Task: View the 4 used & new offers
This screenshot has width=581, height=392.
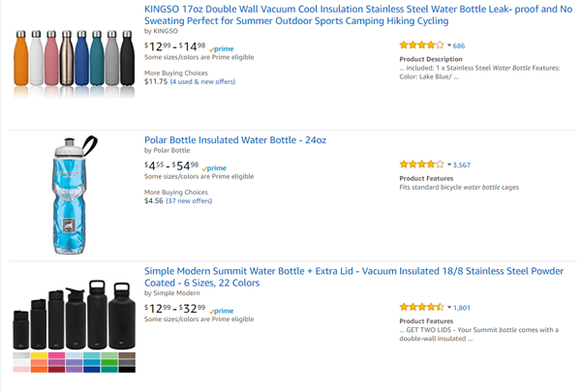Action: [x=204, y=82]
